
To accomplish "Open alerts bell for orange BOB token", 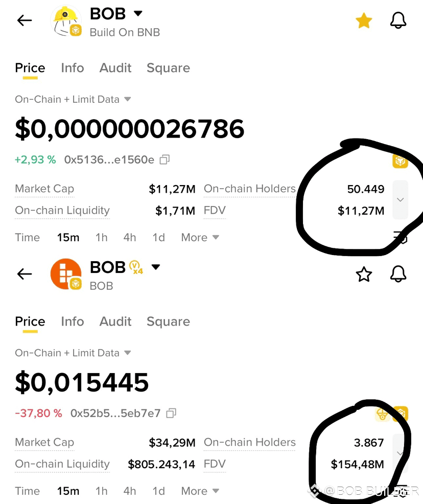I will 398,274.
